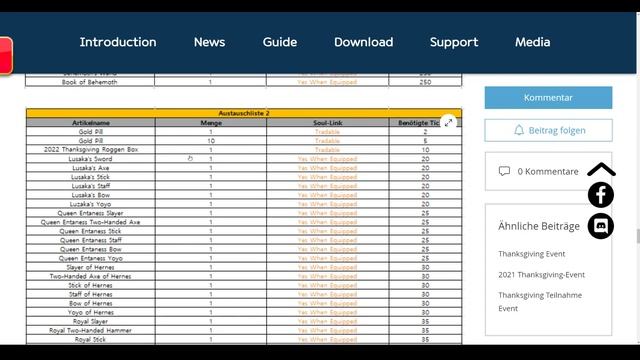Click the Stick of Hernes cell
The width and height of the screenshot is (640, 360).
point(91,285)
